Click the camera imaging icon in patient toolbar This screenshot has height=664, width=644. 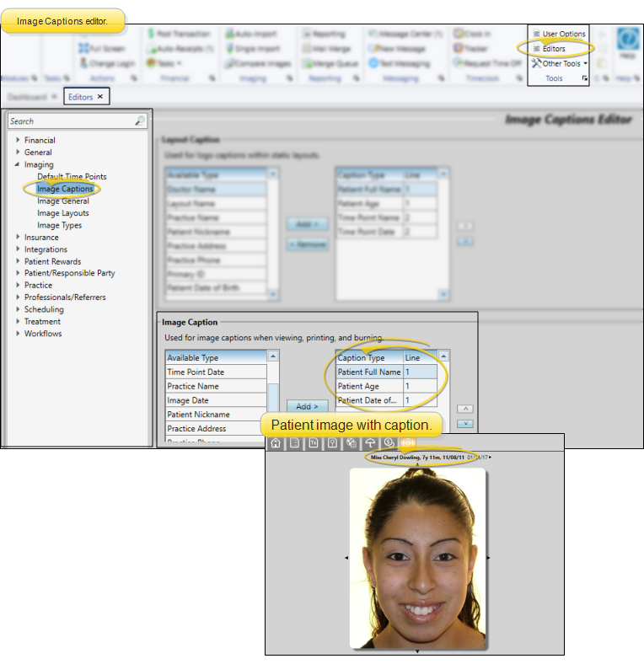click(x=407, y=443)
